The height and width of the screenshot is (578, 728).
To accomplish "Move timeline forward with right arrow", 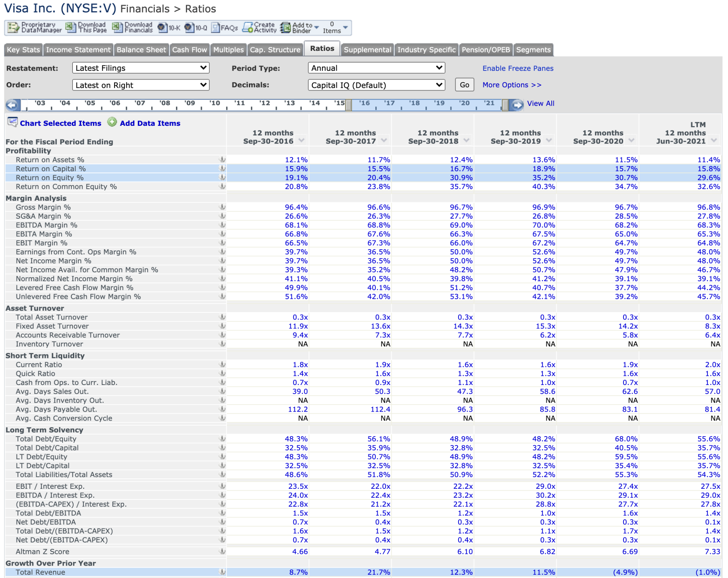I will (x=516, y=105).
